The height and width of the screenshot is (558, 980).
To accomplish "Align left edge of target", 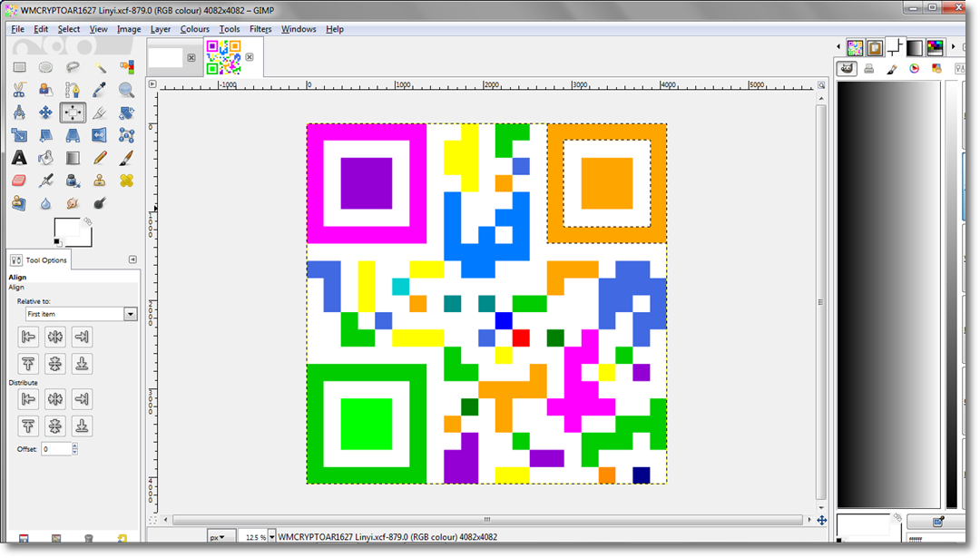I will tap(28, 337).
